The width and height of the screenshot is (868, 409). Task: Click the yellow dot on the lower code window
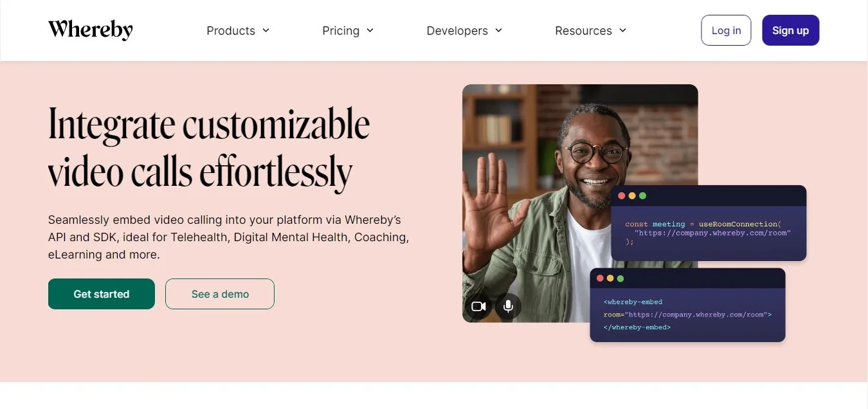tap(610, 278)
